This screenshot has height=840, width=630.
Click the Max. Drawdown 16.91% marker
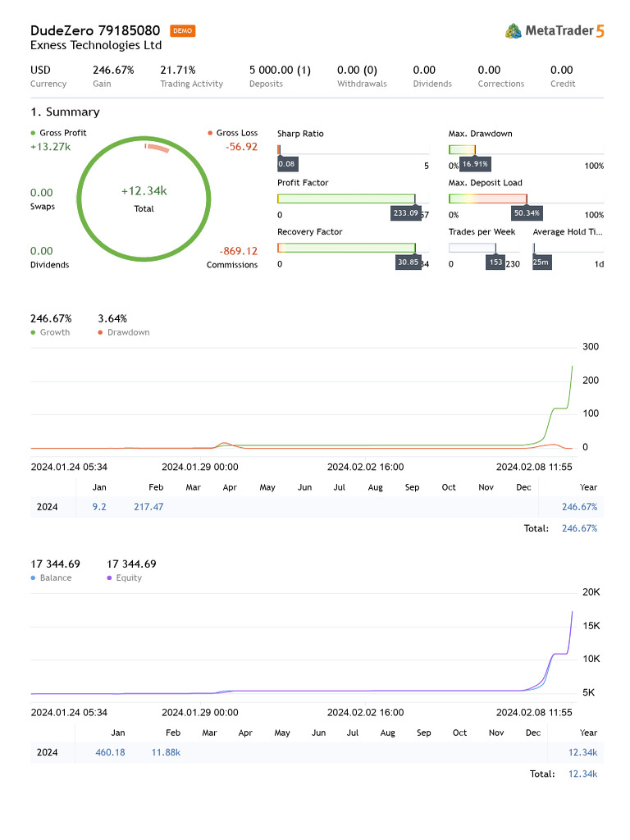pos(475,164)
